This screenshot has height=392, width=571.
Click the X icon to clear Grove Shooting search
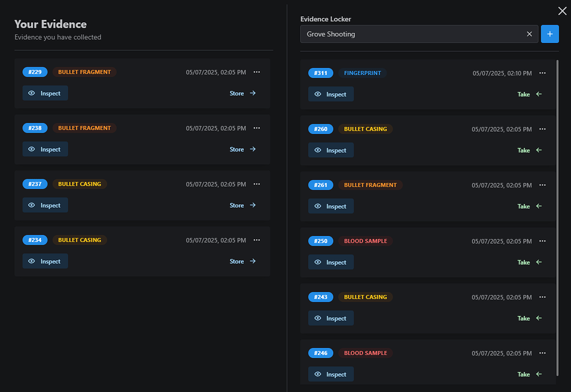pyautogui.click(x=529, y=34)
